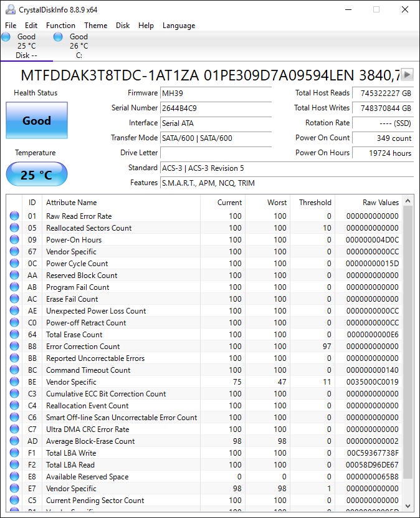Click Total Host Writes value 748370844 GB
The height and width of the screenshot is (518, 420).
(383, 108)
